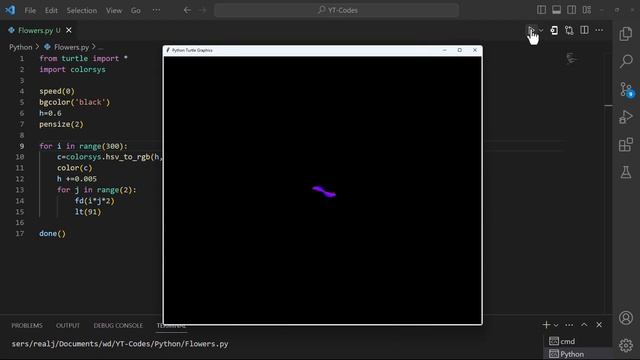Toggle the primary side bar layout icon
Image resolution: width=640 pixels, height=360 pixels.
[x=541, y=10]
